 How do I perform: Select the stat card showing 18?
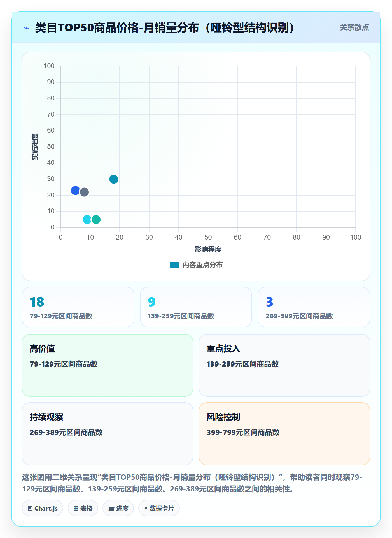click(x=78, y=307)
